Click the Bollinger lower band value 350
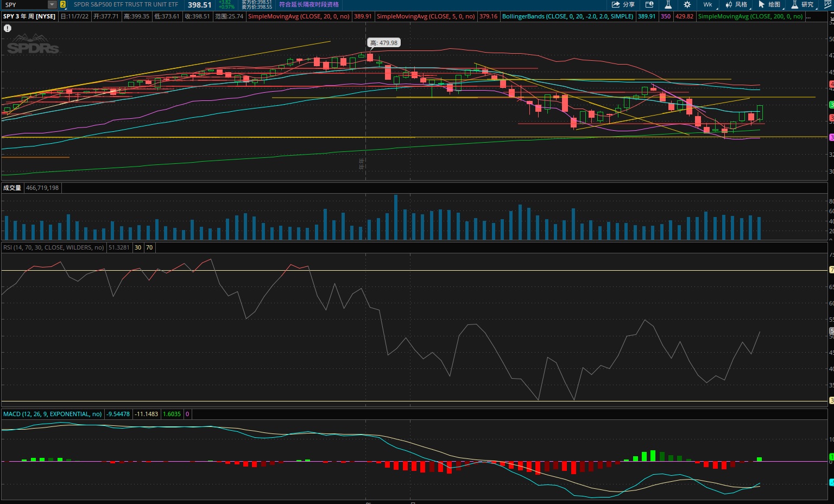Image resolution: width=834 pixels, height=504 pixels. click(666, 16)
